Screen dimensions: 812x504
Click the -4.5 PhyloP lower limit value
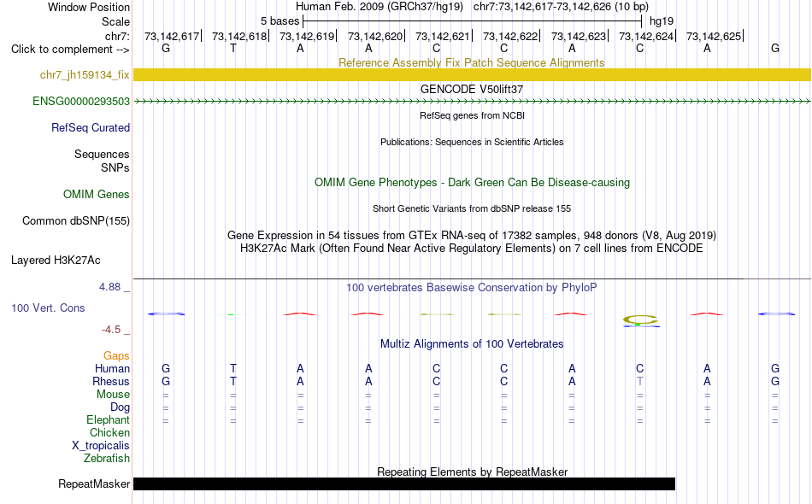111,330
